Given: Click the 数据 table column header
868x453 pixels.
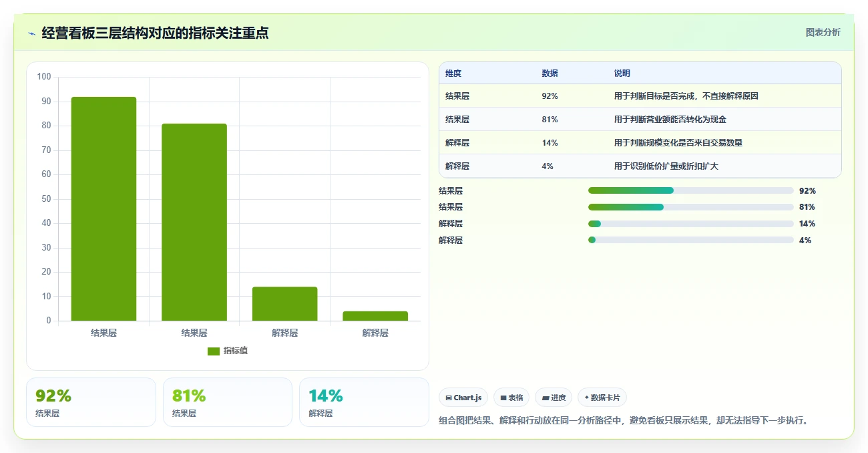Looking at the screenshot, I should (550, 73).
